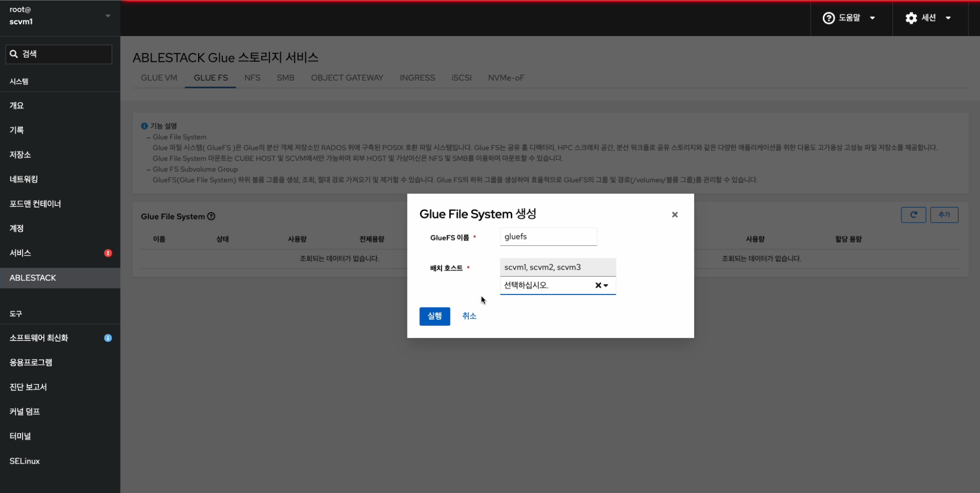Screen dimensions: 980x493
Task: Click the search magnifier icon
Action: [14, 54]
